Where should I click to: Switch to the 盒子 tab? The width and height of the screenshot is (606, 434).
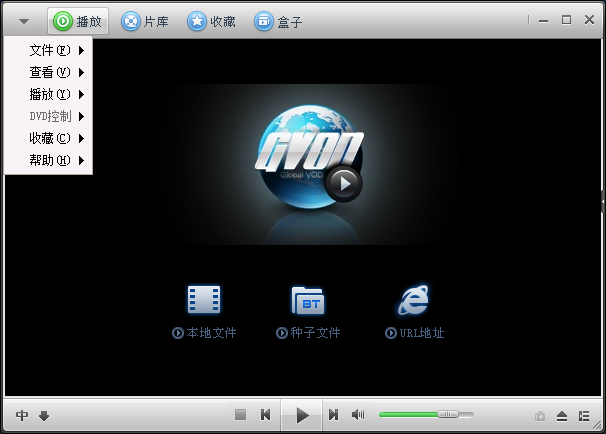point(278,21)
